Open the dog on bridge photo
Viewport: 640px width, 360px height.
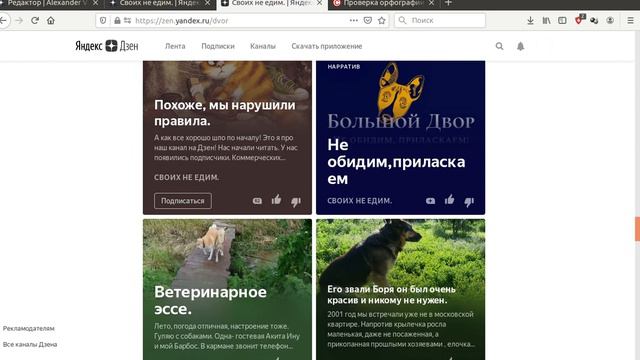point(227,251)
